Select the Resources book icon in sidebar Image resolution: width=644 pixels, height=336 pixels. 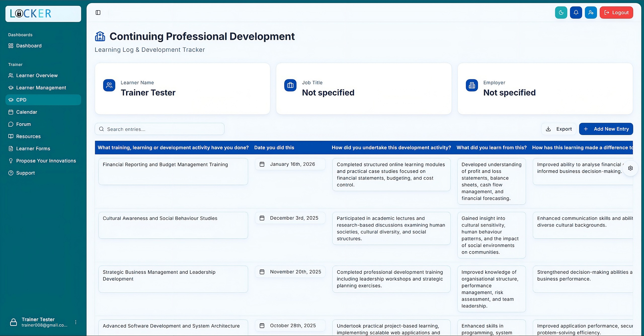point(11,136)
